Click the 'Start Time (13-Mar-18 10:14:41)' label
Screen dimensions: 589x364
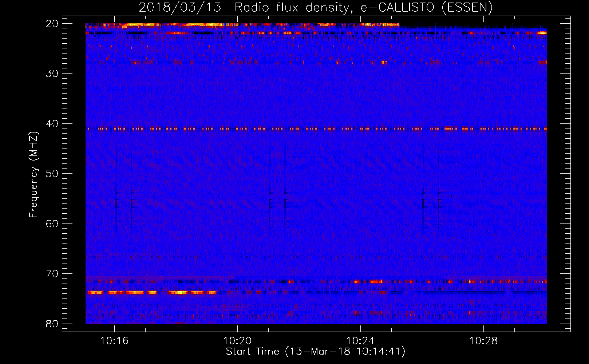click(316, 352)
